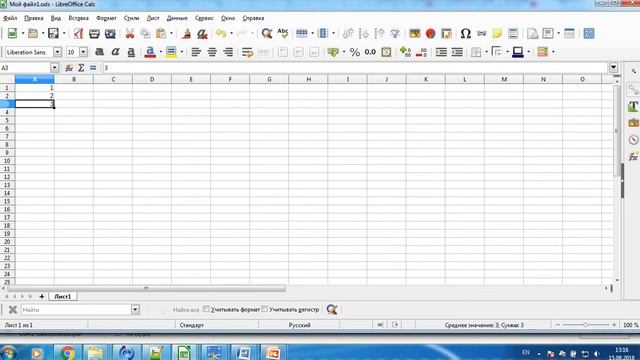Open Print Preview
This screenshot has height=360, width=640.
[x=110, y=33]
